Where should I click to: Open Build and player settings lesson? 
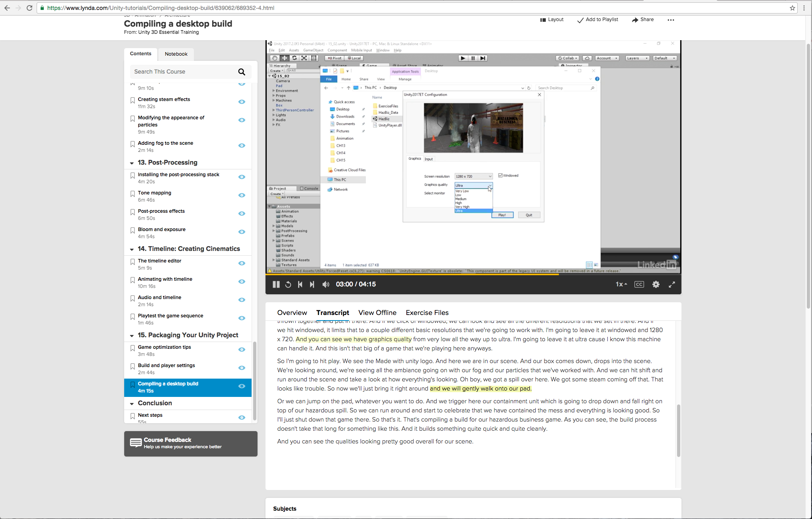[x=166, y=365]
